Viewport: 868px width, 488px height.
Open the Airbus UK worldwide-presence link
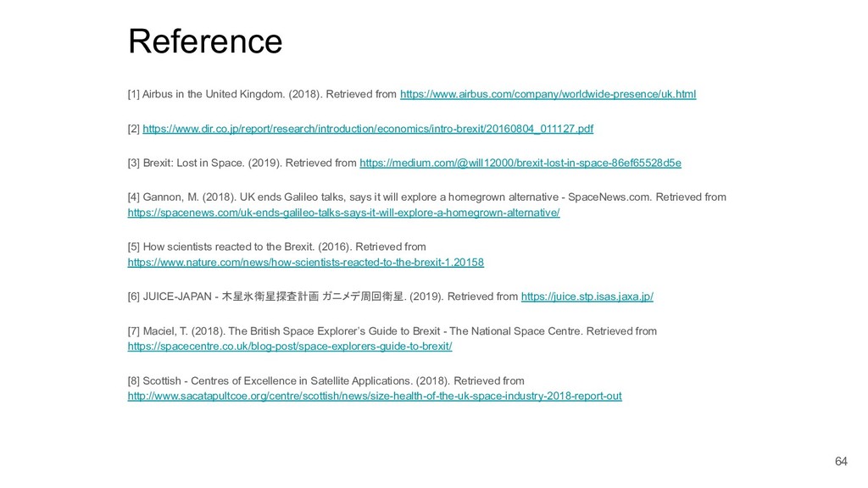[x=548, y=94]
